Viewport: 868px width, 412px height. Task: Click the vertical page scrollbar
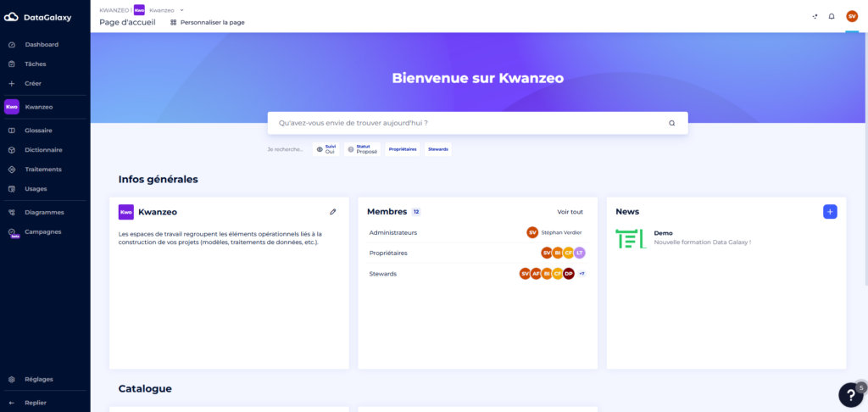[865, 160]
